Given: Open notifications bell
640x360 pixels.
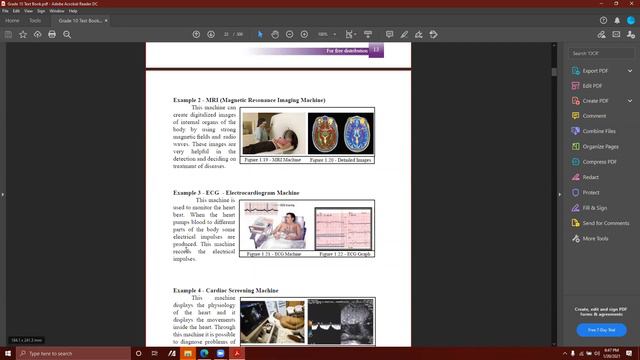Looking at the screenshot, I should (x=617, y=20).
